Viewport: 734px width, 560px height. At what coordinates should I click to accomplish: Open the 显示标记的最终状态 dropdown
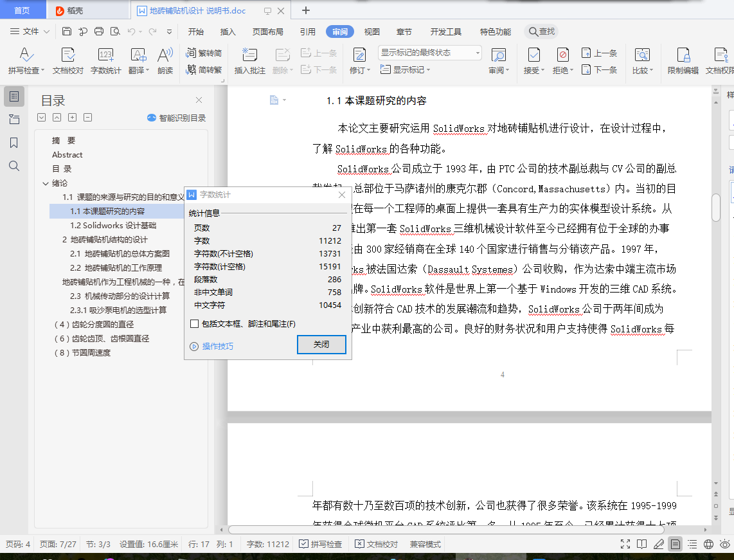pyautogui.click(x=430, y=53)
